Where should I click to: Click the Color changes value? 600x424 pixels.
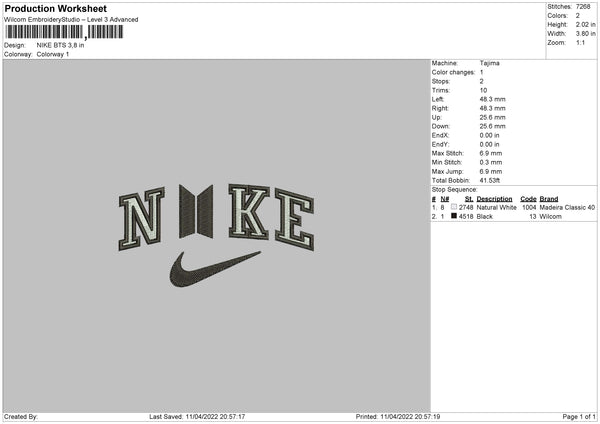(x=481, y=72)
